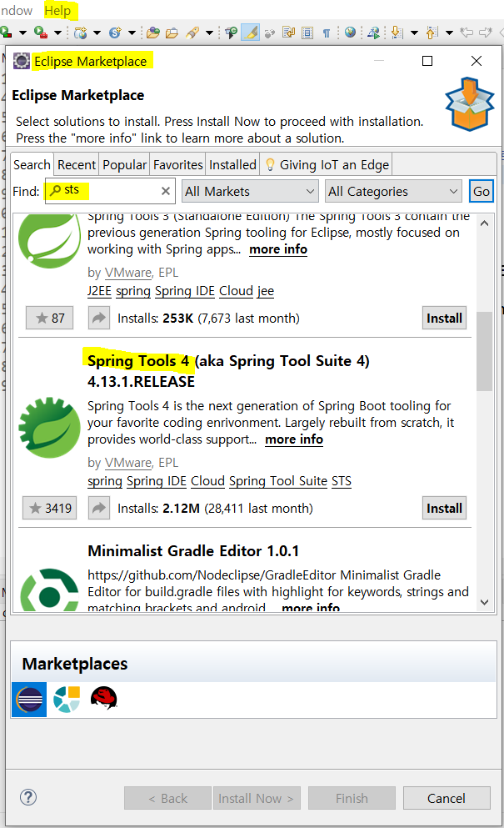Click the Toggle Word Wrap toolbar icon
Image resolution: width=504 pixels, height=828 pixels.
pyautogui.click(x=289, y=33)
